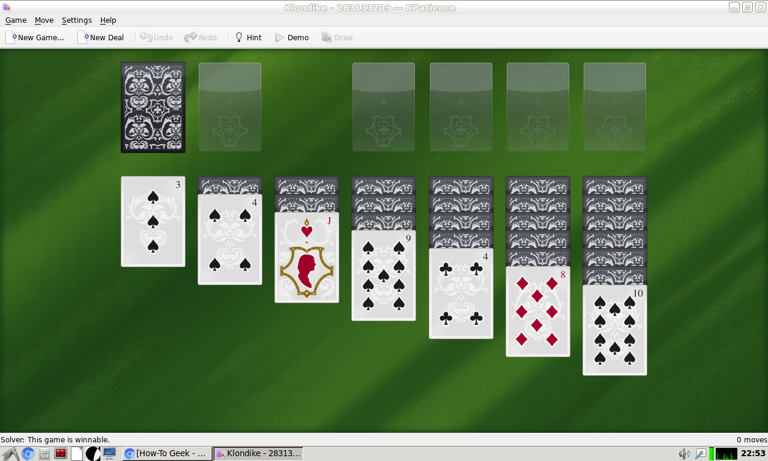The width and height of the screenshot is (768, 461).
Task: Open the red terminal taskbar launcher icon
Action: pos(61,454)
